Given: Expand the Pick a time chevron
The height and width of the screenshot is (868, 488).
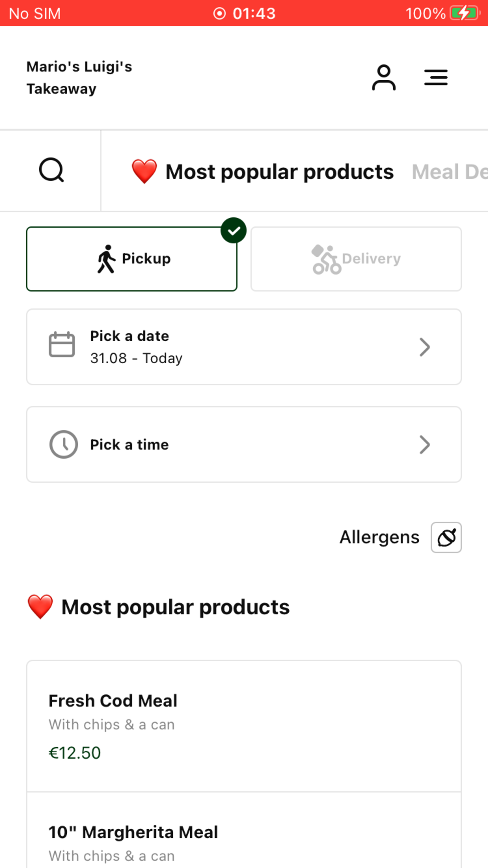Looking at the screenshot, I should coord(424,445).
